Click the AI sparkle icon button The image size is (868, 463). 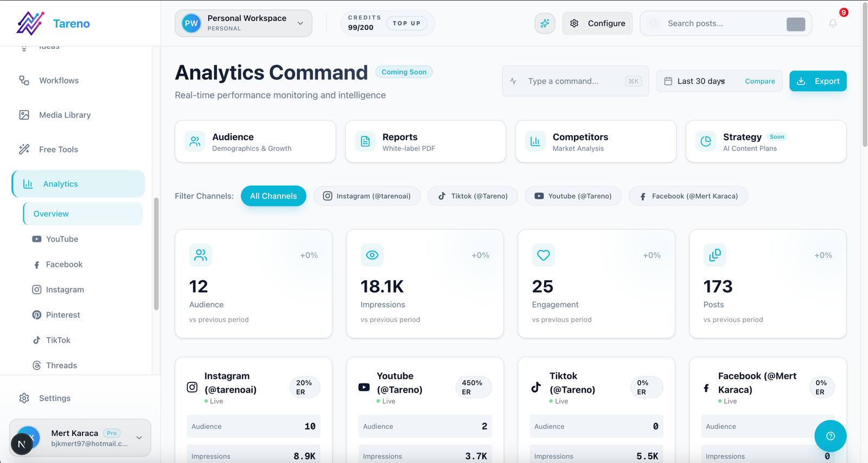point(545,23)
